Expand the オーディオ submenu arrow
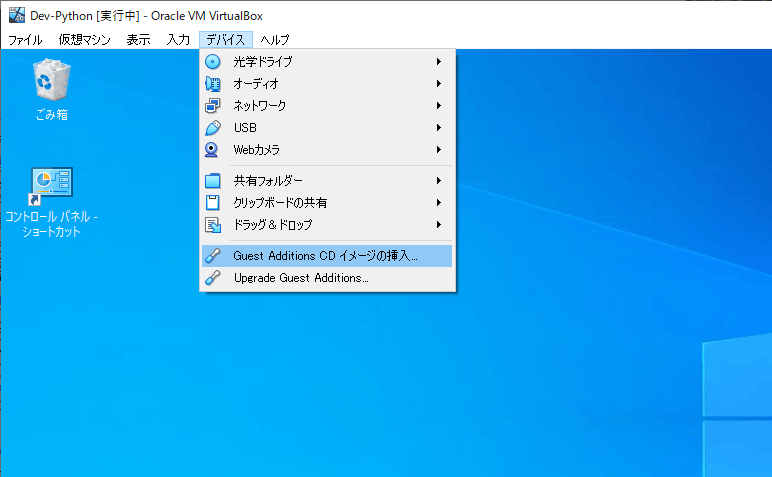Viewport: 772px width, 477px height. coord(438,84)
